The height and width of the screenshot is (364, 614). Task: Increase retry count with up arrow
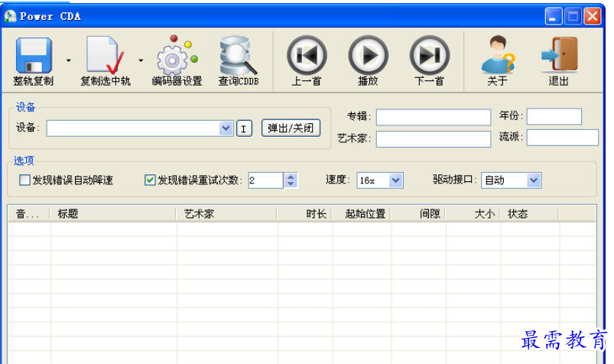tap(291, 177)
